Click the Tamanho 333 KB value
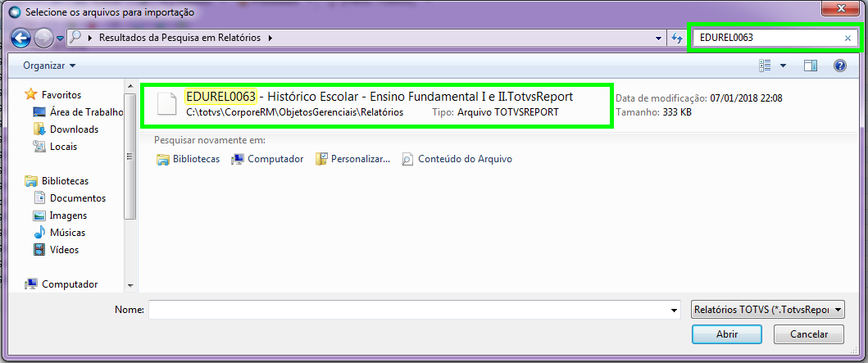The height and width of the screenshot is (363, 868). pos(677,112)
